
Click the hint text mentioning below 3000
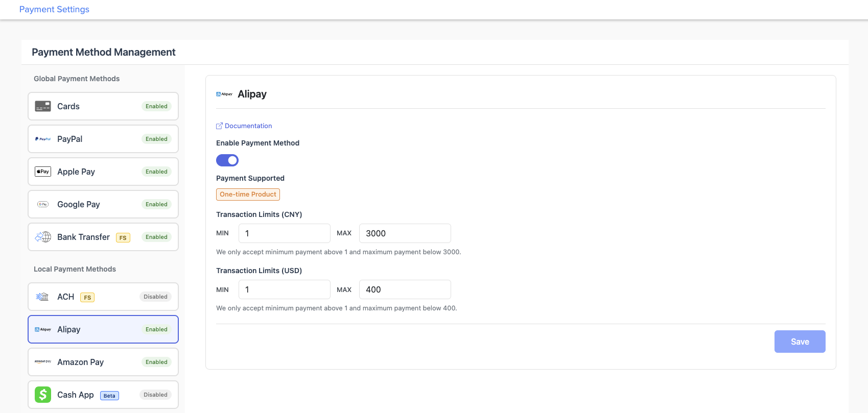(x=339, y=252)
